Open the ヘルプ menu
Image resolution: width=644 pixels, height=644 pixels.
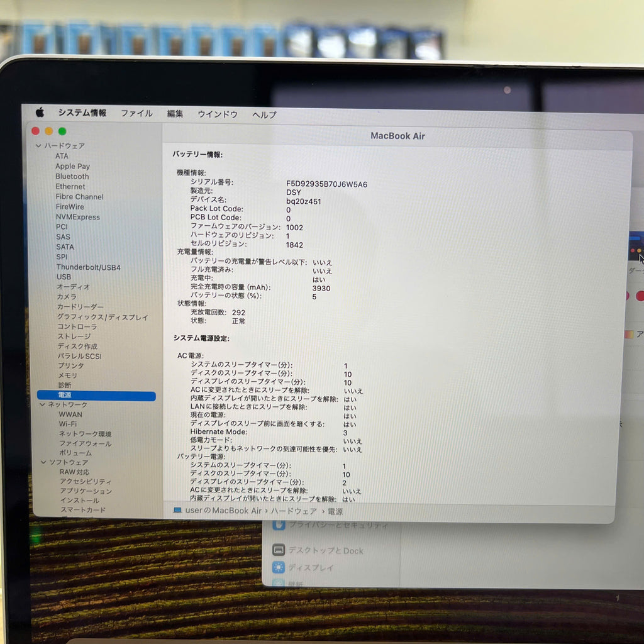click(x=264, y=115)
